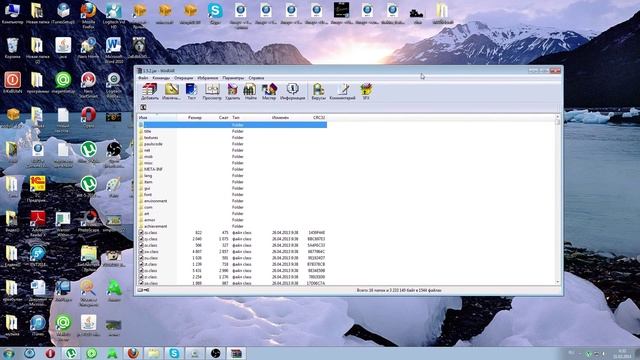Click the Извлечь (Extract) toolbar icon
This screenshot has height=360, width=640.
tap(171, 91)
